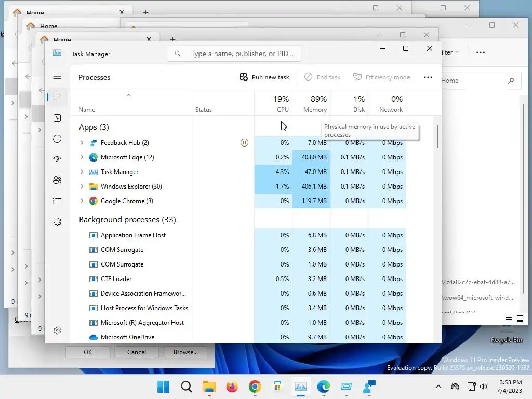Sort processes by Memory column

click(x=312, y=103)
